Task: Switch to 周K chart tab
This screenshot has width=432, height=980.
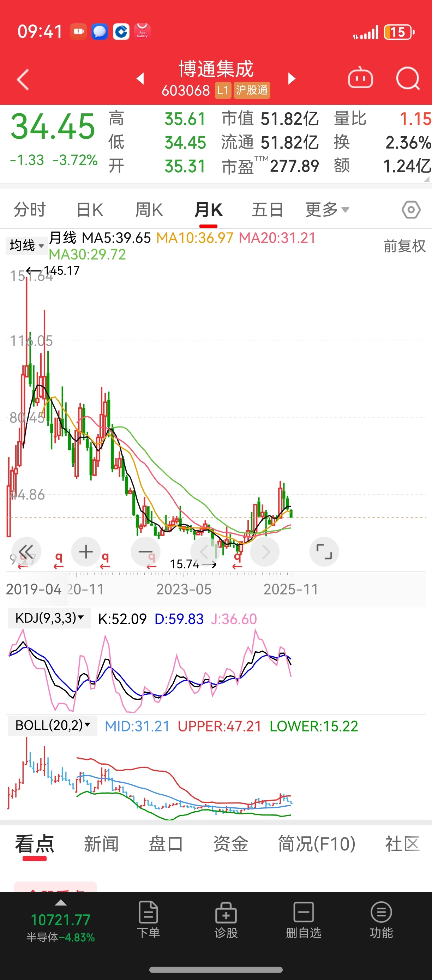Action: pos(149,210)
